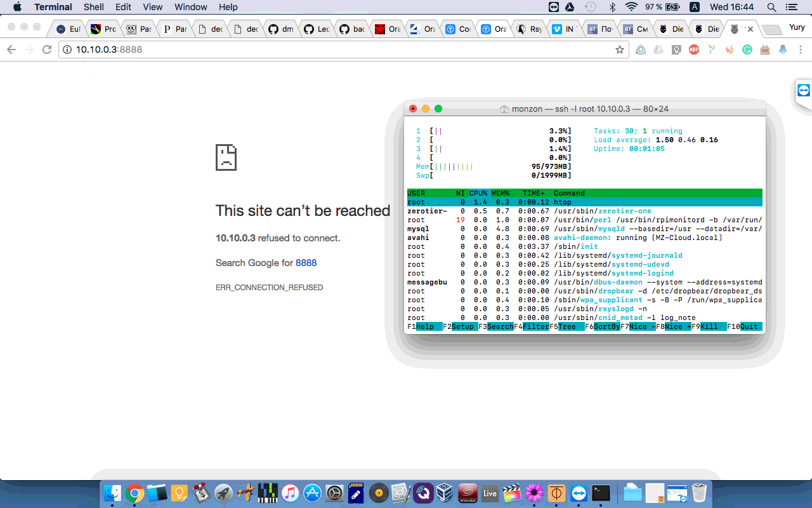
Task: Click the Yury profile button
Action: 796,27
